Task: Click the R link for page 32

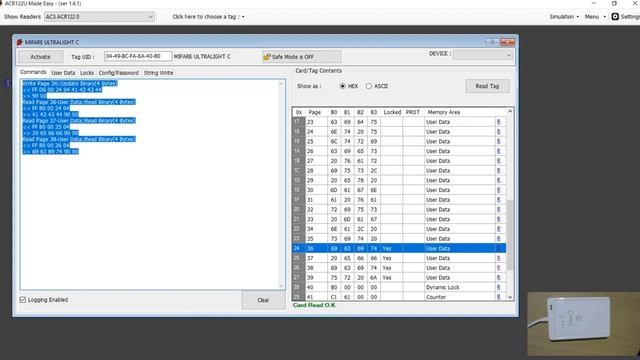Action: point(498,209)
